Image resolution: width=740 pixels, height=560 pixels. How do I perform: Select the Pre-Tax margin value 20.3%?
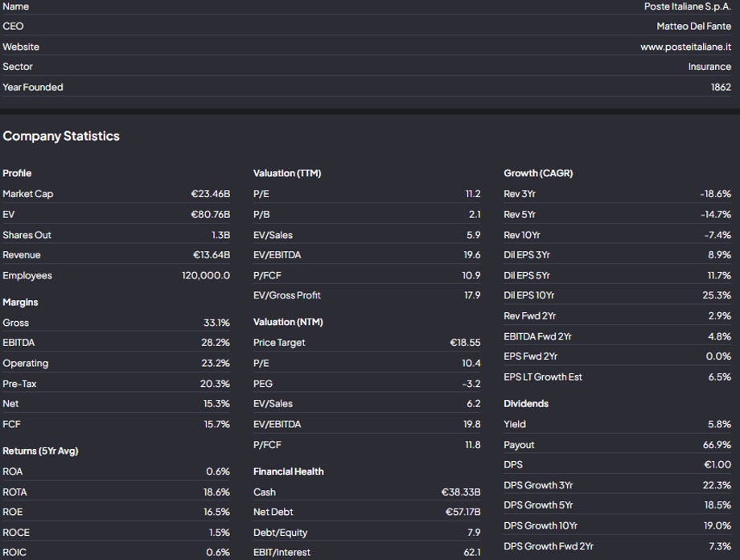tap(216, 384)
